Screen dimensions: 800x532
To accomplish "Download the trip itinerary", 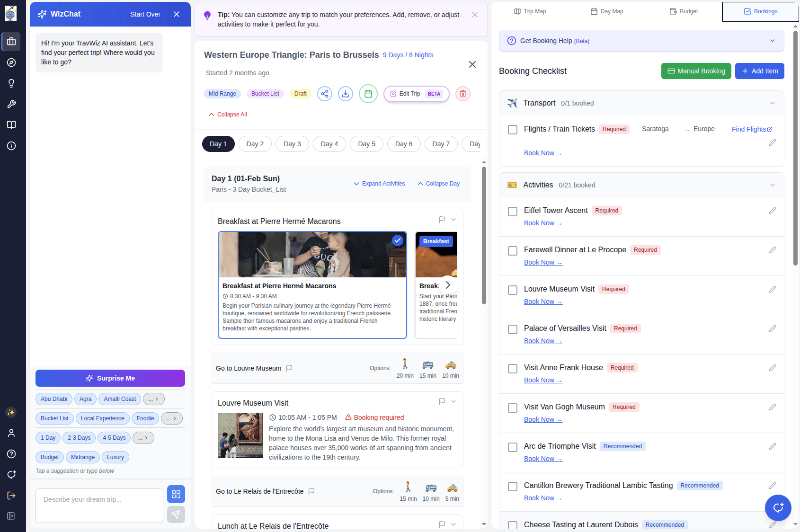I will [346, 94].
